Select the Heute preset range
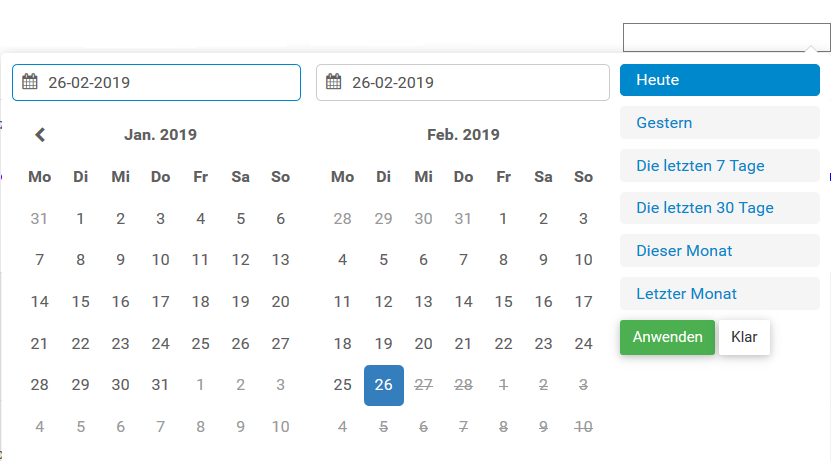Viewport: 831px width, 461px height. tap(719, 80)
